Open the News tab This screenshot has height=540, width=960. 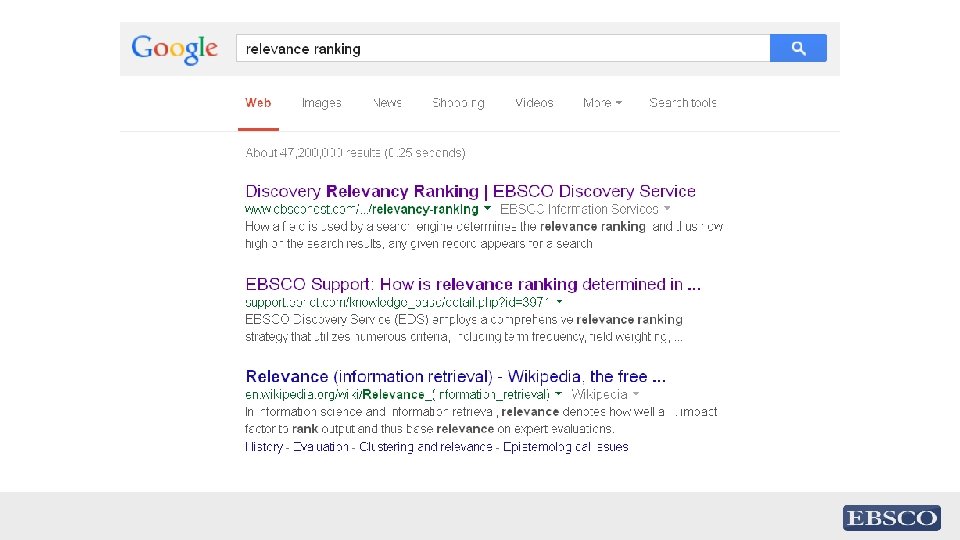pos(388,103)
